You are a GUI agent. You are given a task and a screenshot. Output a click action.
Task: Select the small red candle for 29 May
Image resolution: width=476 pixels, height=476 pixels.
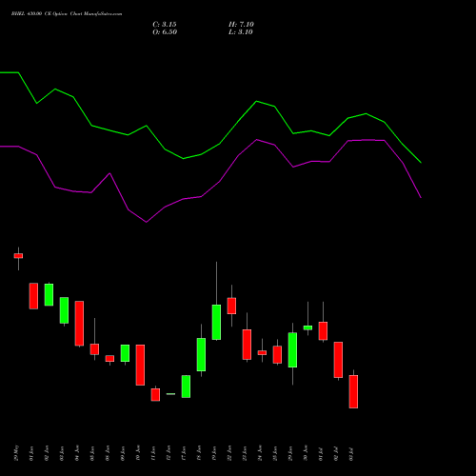[x=18, y=256]
